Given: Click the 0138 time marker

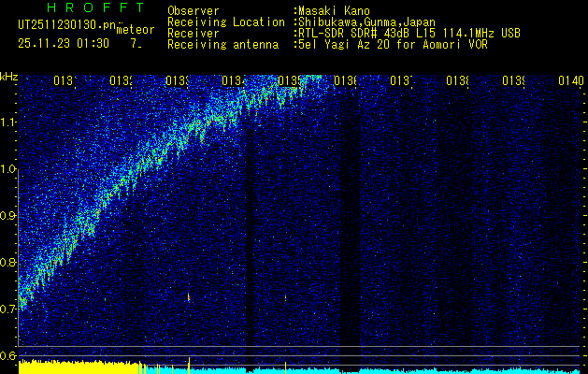Looking at the screenshot, I should pos(458,80).
